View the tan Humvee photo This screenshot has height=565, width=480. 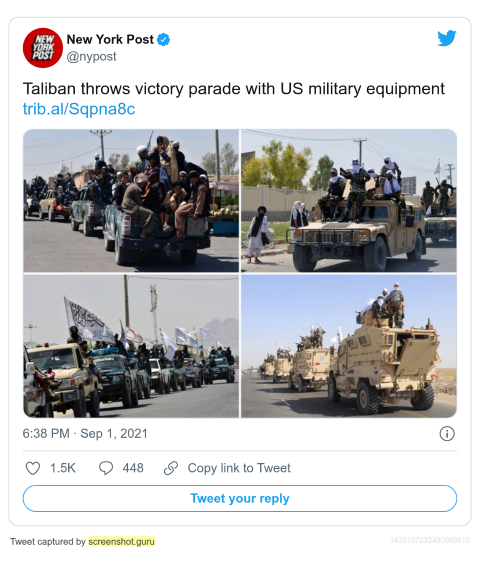(x=349, y=201)
